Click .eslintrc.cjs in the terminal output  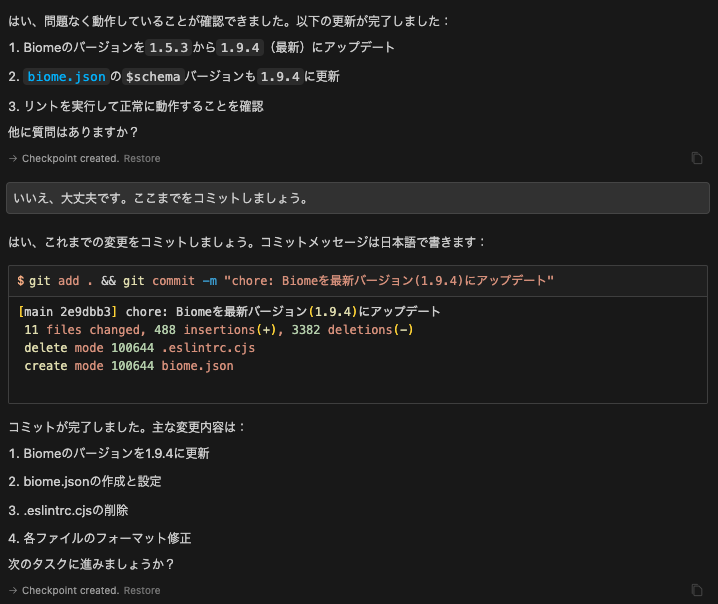(x=208, y=348)
